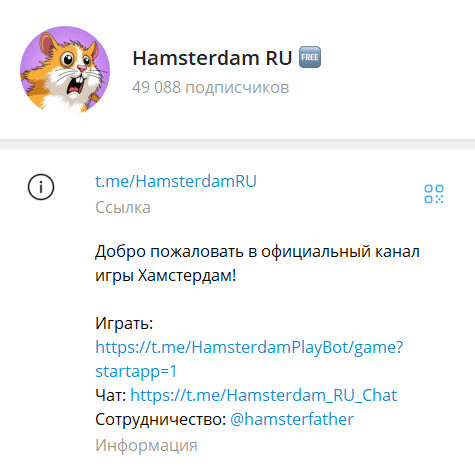
Task: Click the 49 088 подписчиков subscriber count
Action: coord(210,88)
